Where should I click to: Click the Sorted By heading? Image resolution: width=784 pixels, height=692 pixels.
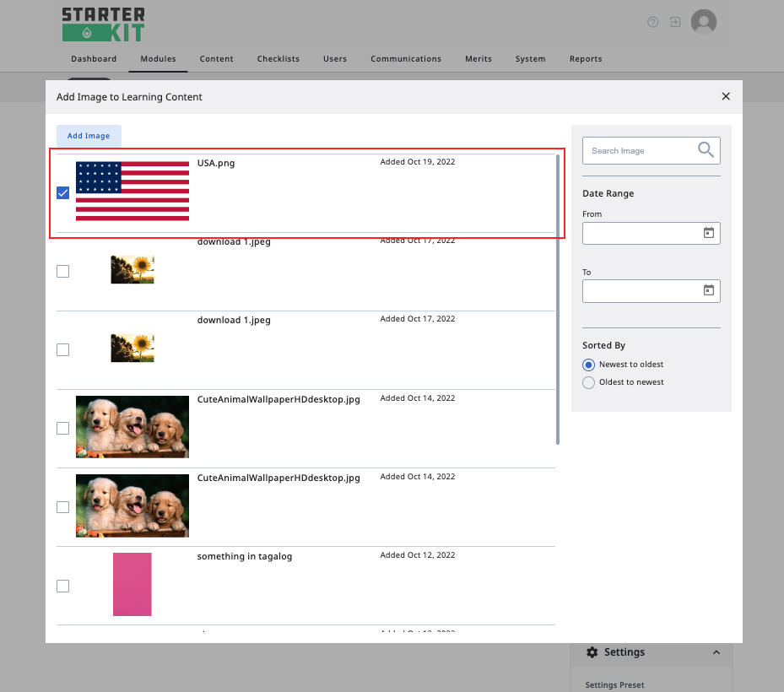click(x=603, y=345)
